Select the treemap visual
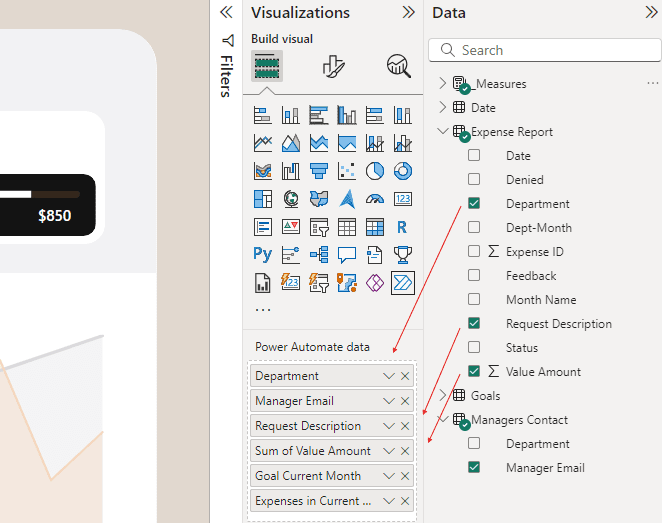This screenshot has width=662, height=523. point(263,199)
